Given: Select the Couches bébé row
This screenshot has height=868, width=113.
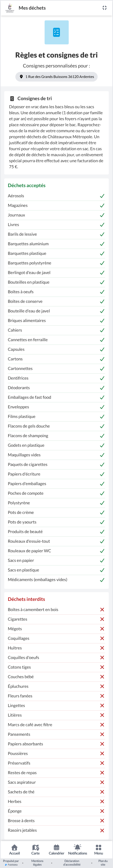Looking at the screenshot, I should point(57,677).
